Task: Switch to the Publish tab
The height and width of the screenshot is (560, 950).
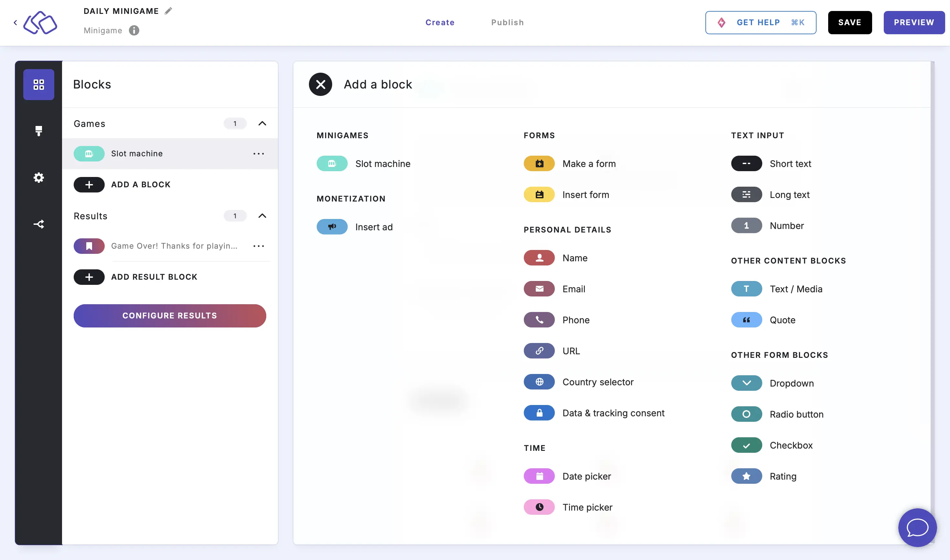Action: (x=507, y=22)
